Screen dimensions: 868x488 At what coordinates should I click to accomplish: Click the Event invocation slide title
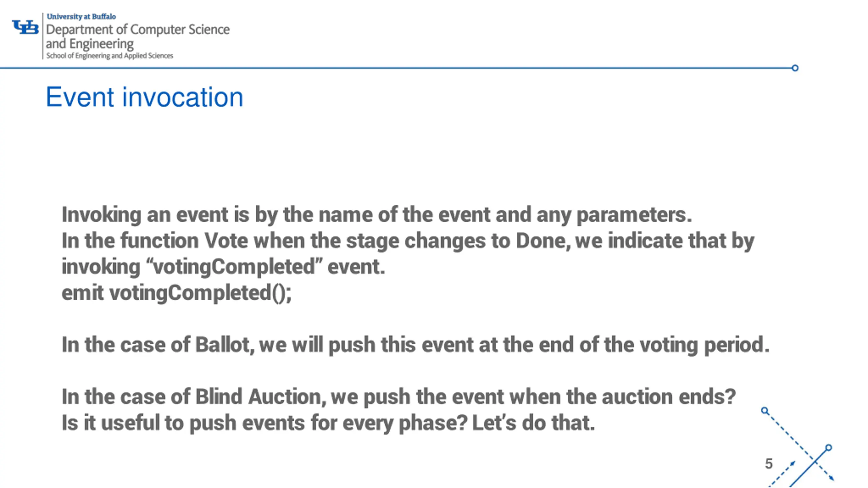coord(144,97)
